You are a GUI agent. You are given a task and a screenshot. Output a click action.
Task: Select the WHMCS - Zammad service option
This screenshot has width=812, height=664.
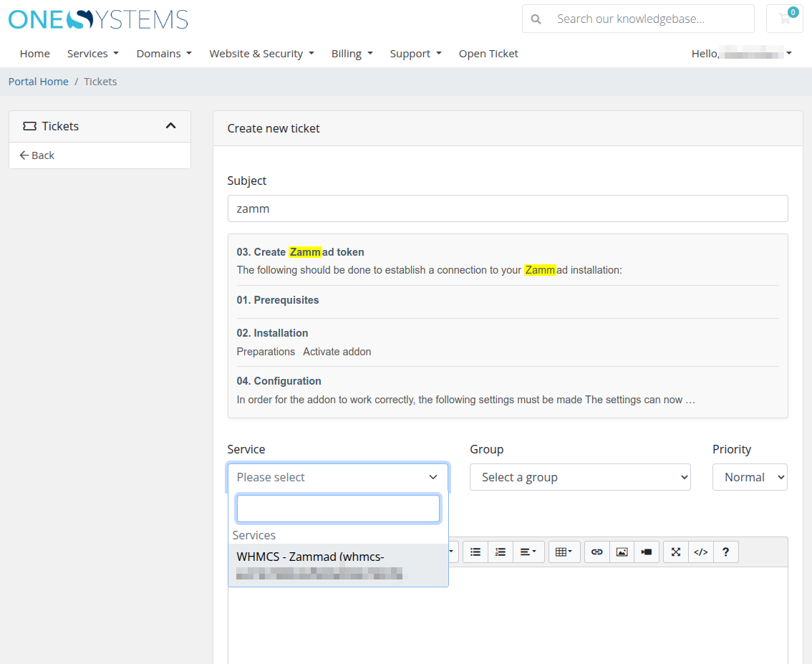(x=338, y=565)
